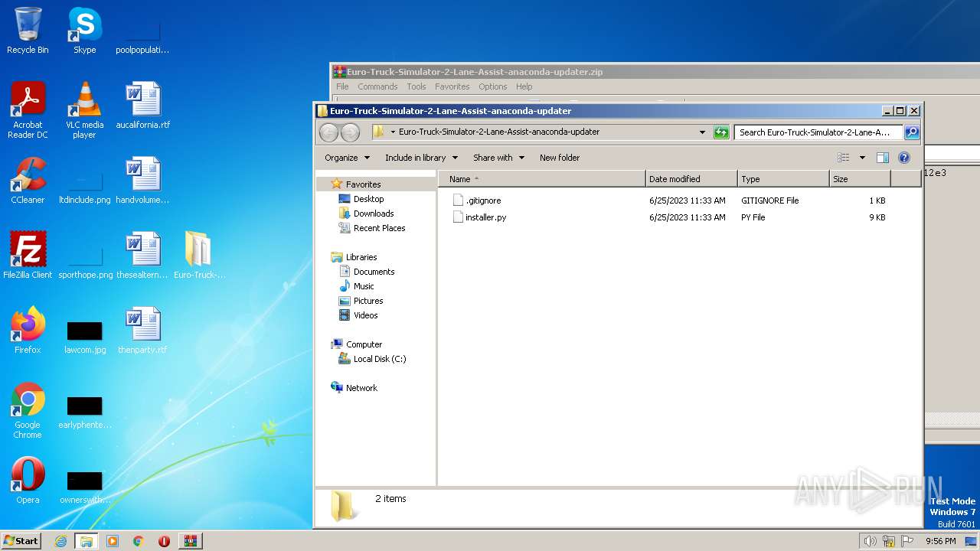Select the Euro-Truck folder on desktop
Viewport: 980px width, 551px height.
click(x=199, y=256)
